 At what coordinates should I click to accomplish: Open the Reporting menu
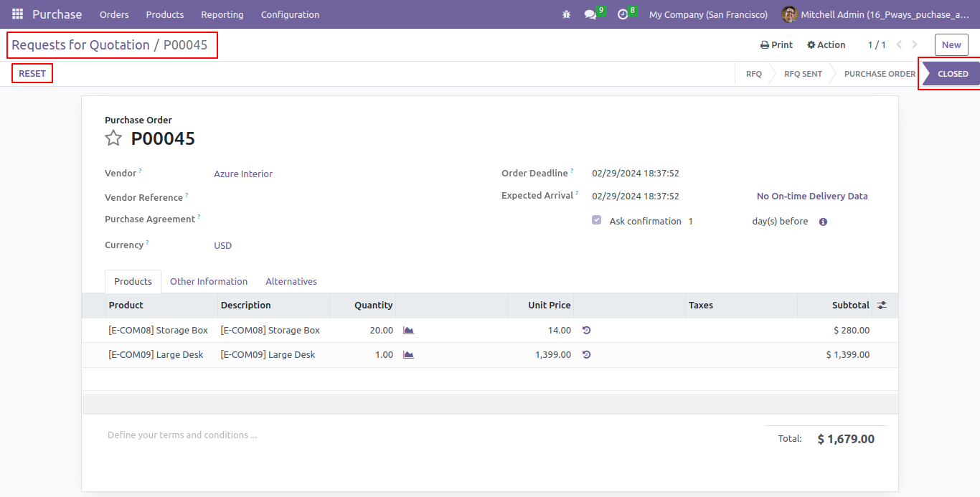pyautogui.click(x=222, y=14)
